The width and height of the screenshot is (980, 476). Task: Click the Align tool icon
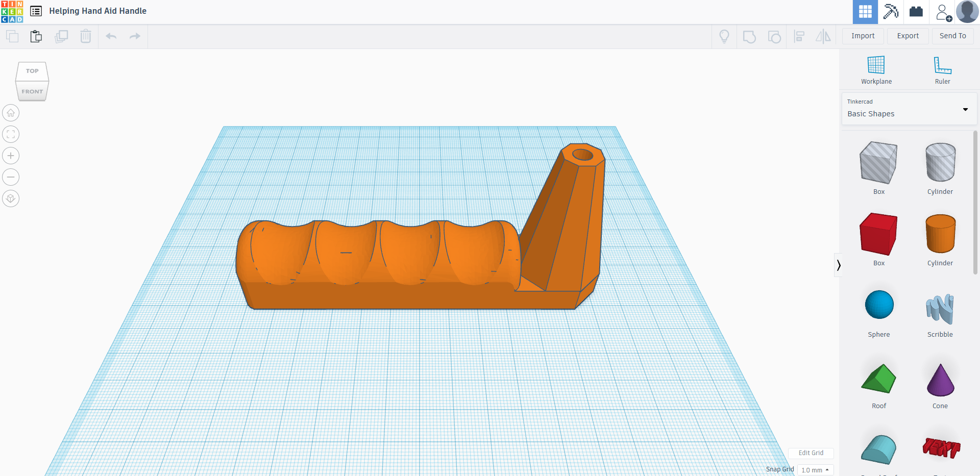(x=799, y=36)
